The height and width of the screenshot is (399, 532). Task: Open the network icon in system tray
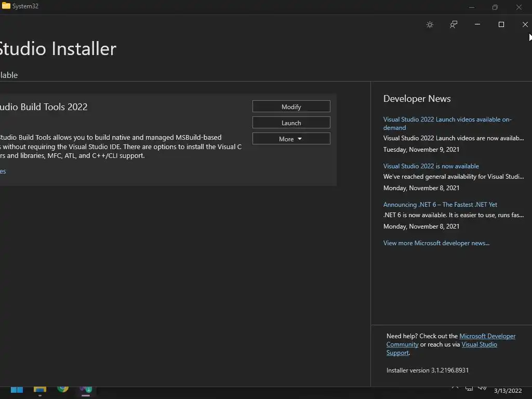click(469, 388)
